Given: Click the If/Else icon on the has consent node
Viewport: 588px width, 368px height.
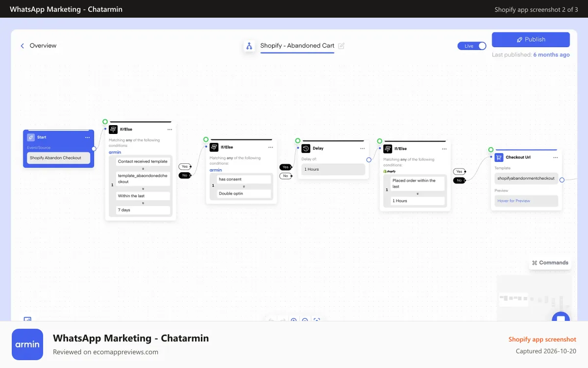Looking at the screenshot, I should pyautogui.click(x=214, y=147).
